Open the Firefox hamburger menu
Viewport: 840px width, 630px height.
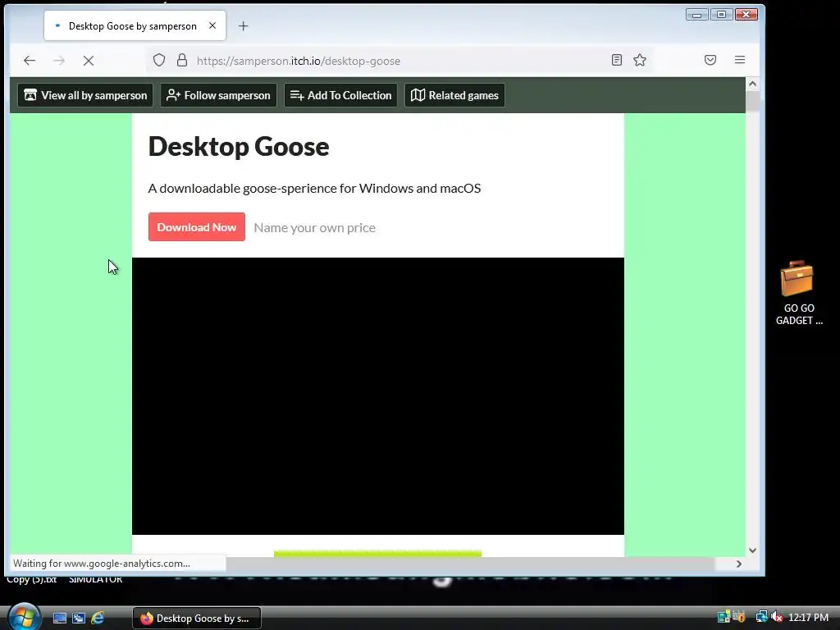[x=740, y=60]
